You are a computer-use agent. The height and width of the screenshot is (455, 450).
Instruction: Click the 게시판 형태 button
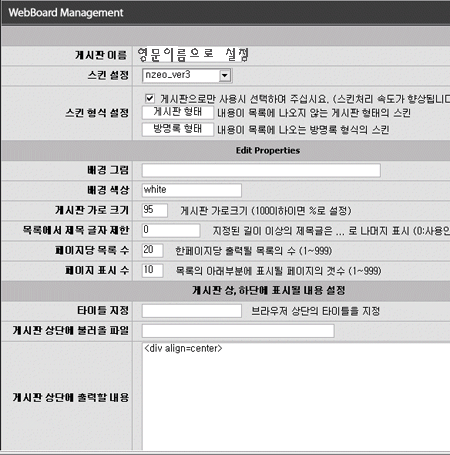pyautogui.click(x=178, y=112)
